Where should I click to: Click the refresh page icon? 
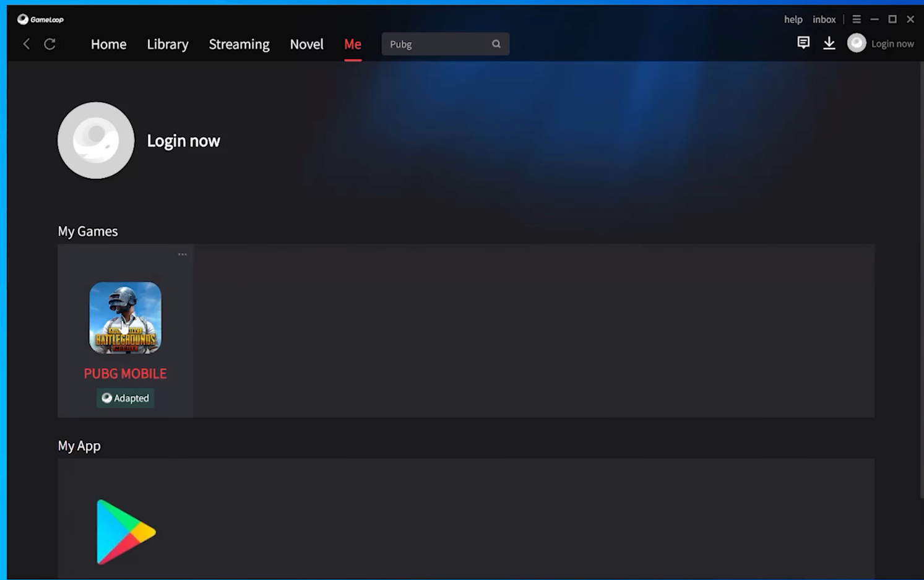point(50,44)
